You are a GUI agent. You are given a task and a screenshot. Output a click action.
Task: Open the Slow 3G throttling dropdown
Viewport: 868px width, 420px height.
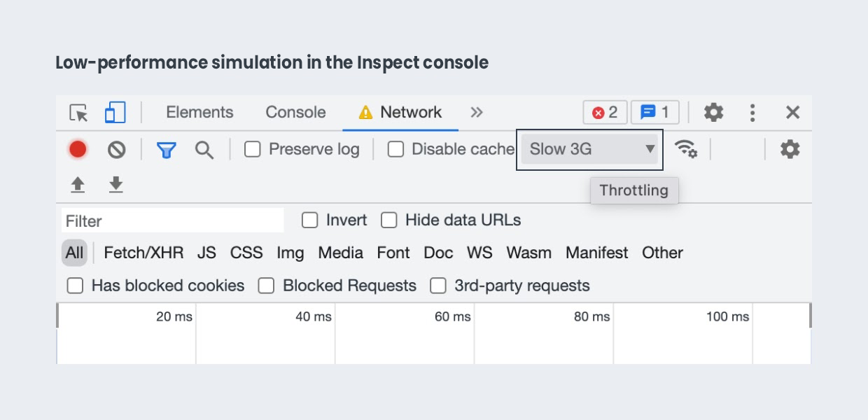590,149
